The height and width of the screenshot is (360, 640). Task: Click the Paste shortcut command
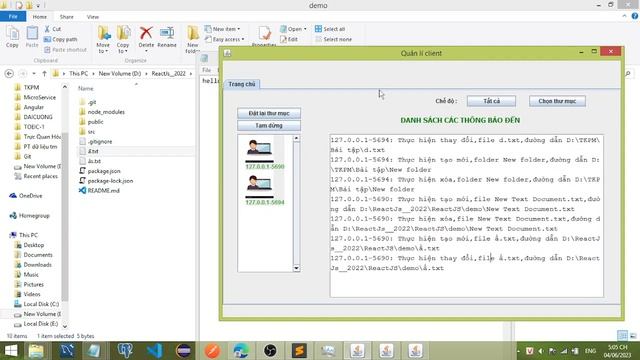pos(65,49)
